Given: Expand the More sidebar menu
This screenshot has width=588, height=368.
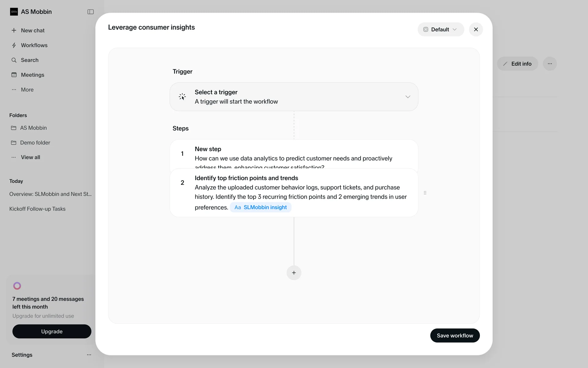Looking at the screenshot, I should coord(27,90).
